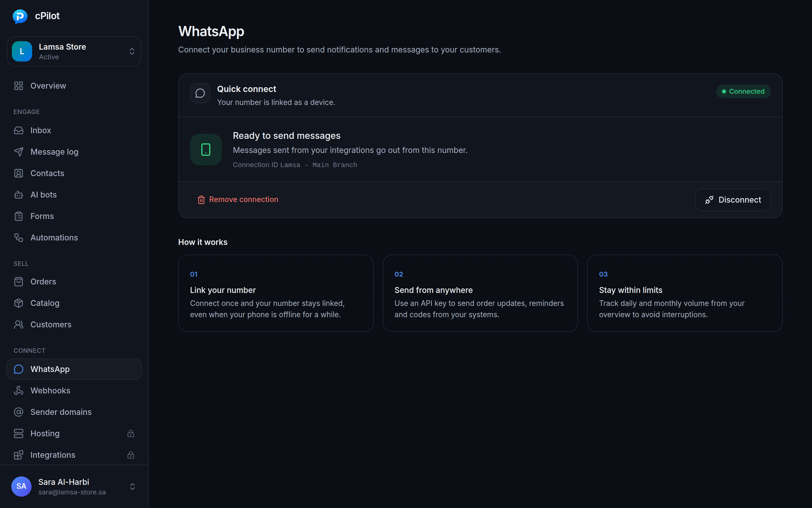Image resolution: width=812 pixels, height=508 pixels.
Task: Expand the Sara Al-Harbi account menu
Action: pyautogui.click(x=74, y=486)
